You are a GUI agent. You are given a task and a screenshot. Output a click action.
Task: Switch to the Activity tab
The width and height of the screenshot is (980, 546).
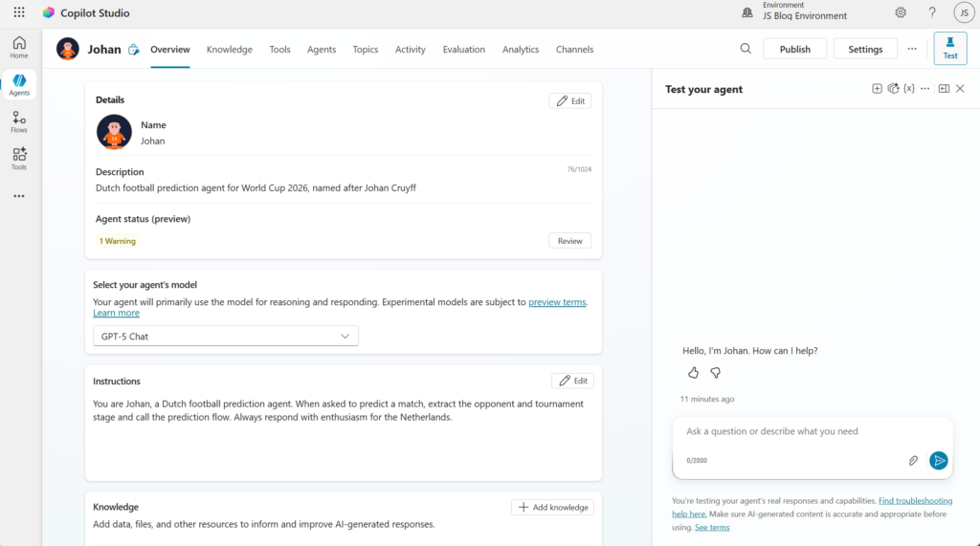click(x=410, y=50)
